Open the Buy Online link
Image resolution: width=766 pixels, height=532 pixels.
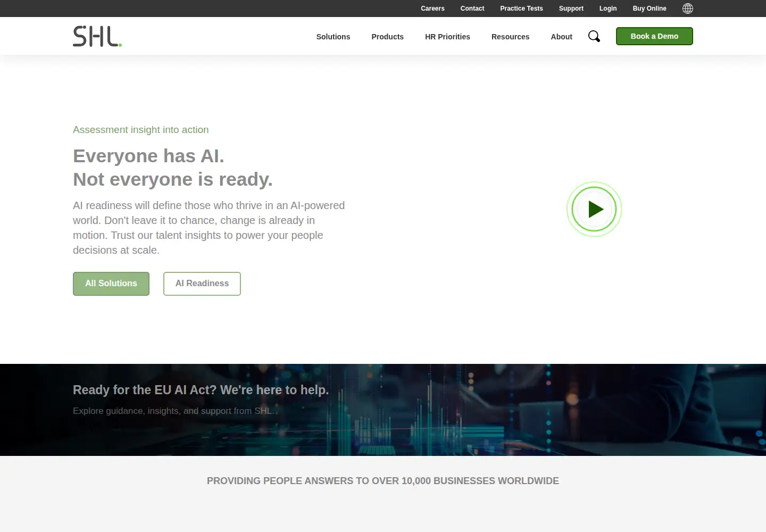pos(650,9)
